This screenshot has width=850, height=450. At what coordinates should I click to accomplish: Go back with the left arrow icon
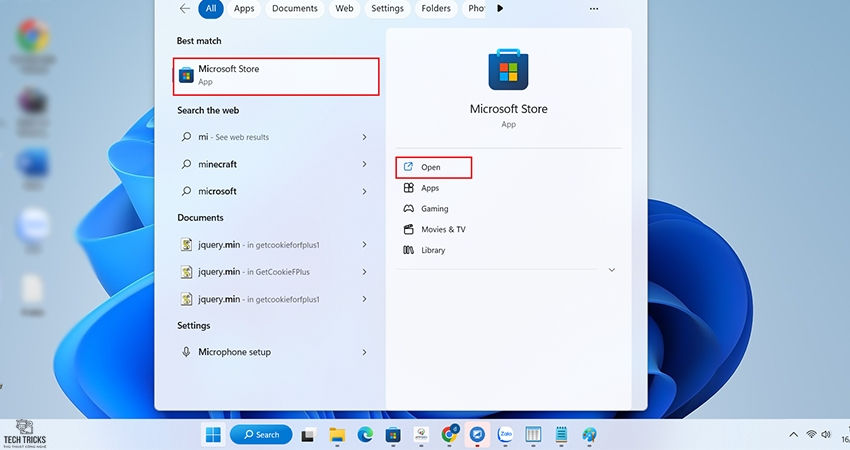click(185, 8)
